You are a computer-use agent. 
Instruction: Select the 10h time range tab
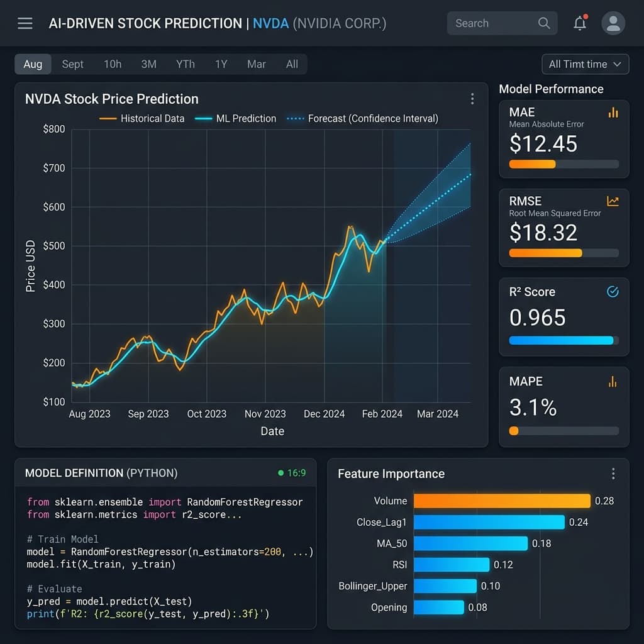point(113,64)
